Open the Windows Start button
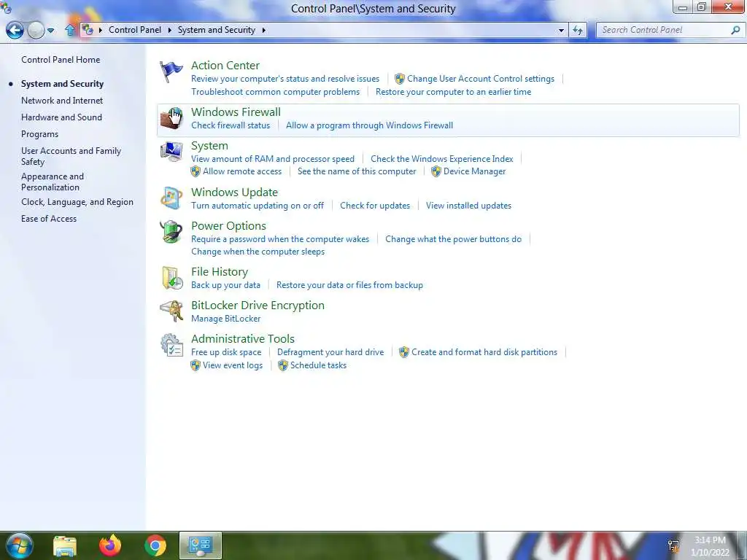Image resolution: width=747 pixels, height=560 pixels. 20,545
